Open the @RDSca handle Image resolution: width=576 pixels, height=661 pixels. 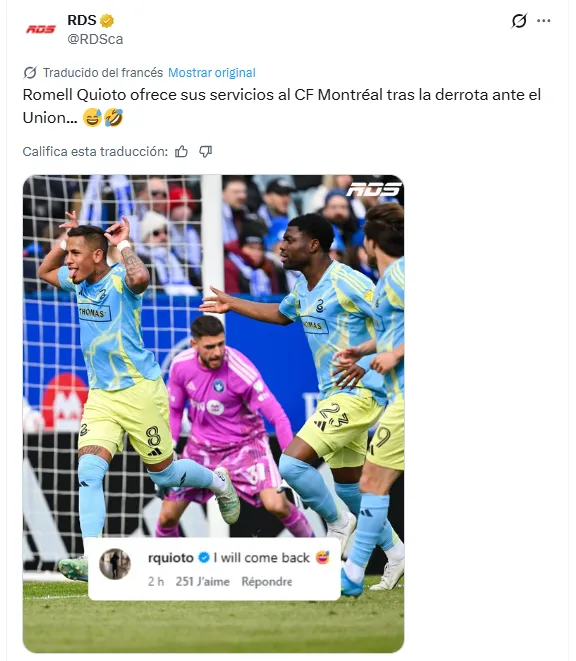pos(95,39)
